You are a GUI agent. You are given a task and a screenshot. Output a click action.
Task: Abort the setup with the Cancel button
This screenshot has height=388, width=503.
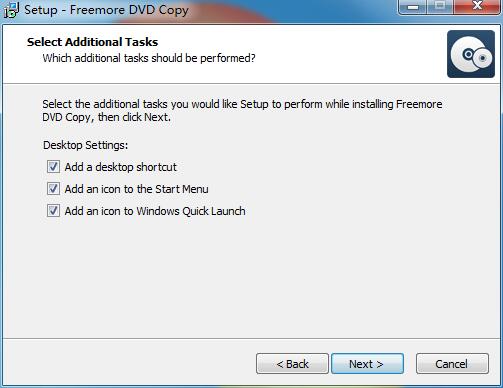click(452, 364)
